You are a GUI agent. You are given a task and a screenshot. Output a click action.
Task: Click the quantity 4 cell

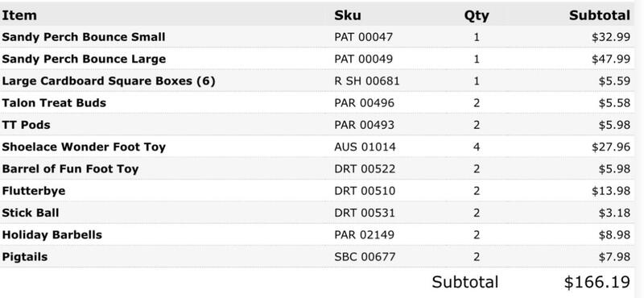[477, 147]
